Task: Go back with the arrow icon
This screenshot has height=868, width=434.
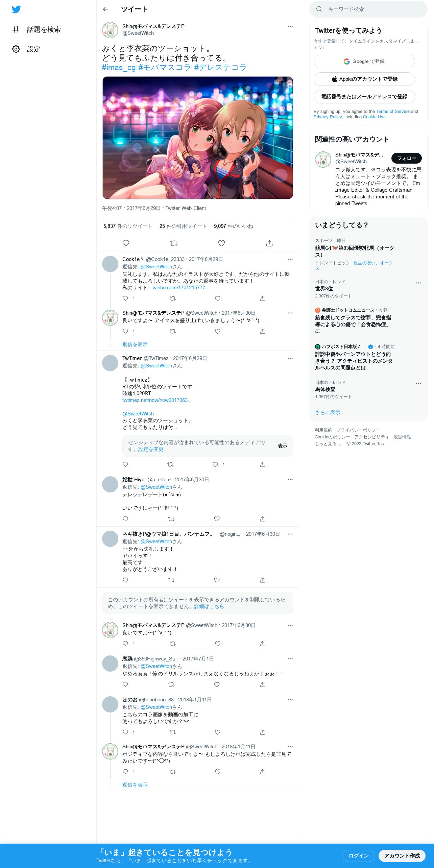Action: pyautogui.click(x=105, y=9)
